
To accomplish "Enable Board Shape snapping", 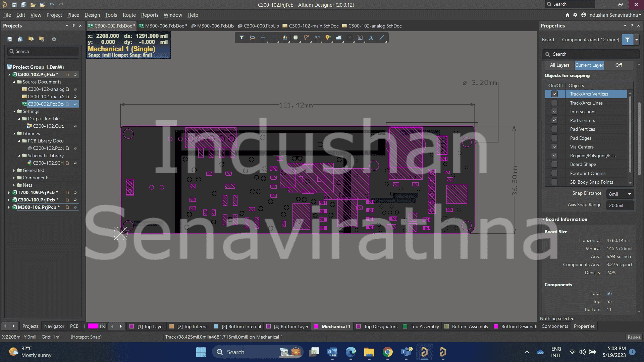I will 554,164.
